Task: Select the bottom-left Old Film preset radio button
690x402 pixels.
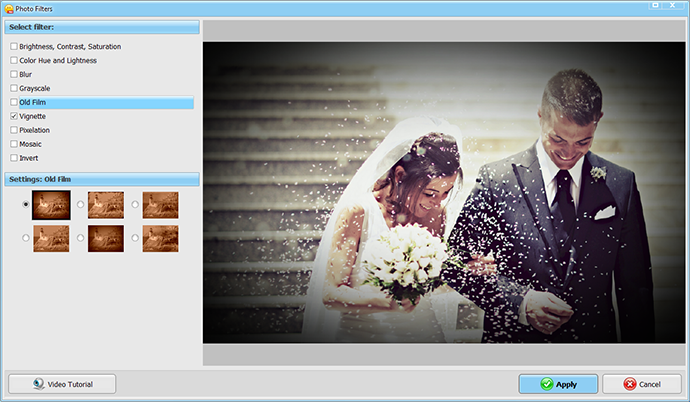Action: point(26,238)
